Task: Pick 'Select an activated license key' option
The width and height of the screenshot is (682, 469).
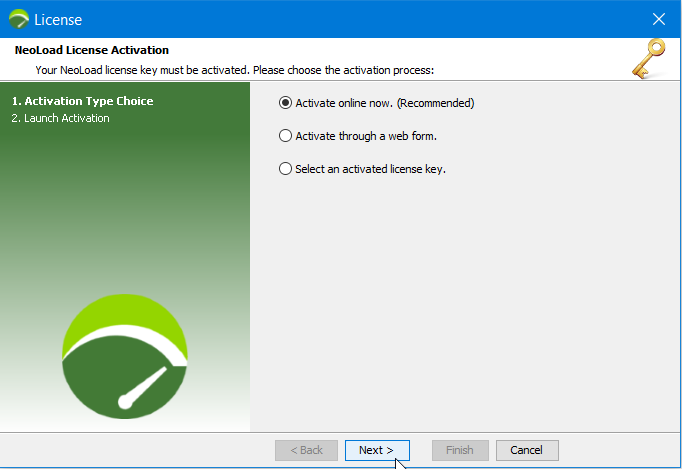Action: (286, 169)
